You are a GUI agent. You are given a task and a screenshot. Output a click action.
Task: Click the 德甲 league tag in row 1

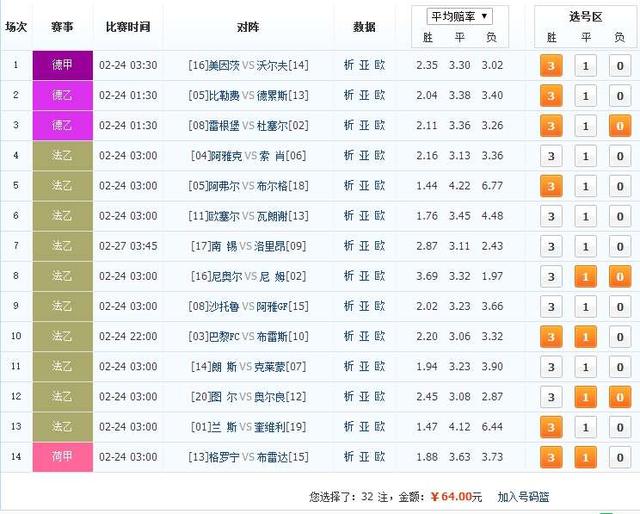62,66
